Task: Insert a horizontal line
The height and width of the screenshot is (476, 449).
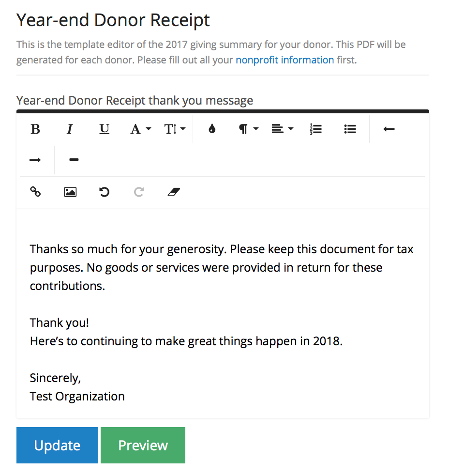Action: coord(74,160)
